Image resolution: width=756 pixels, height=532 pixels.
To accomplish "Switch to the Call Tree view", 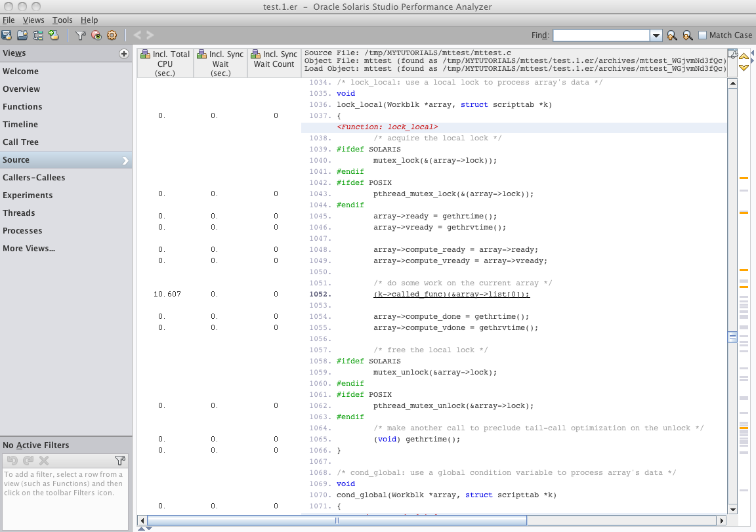I will click(x=20, y=142).
